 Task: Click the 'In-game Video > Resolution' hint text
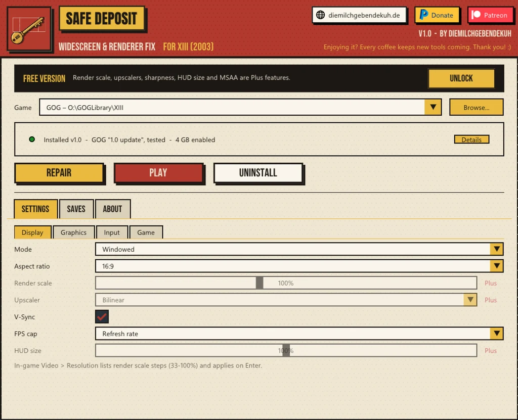tap(138, 365)
